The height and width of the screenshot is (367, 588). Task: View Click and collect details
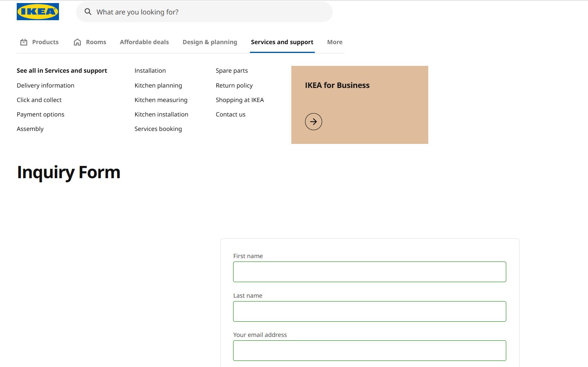(39, 100)
